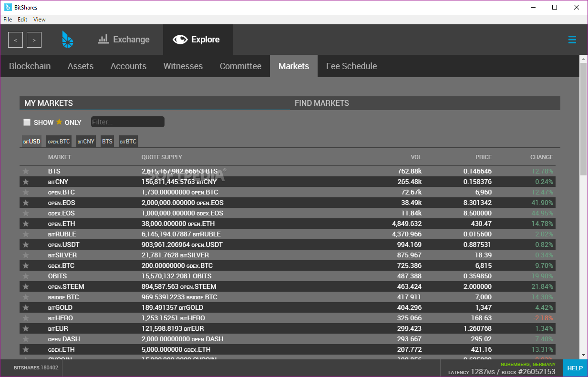Toggle star for OPEN.ETH market
Screen dimensions: 588x377
tap(26, 224)
